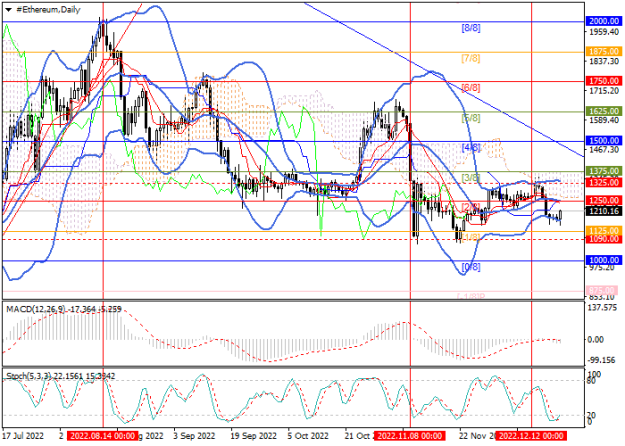
Task: Select the 1467.30 price axis value
Action: click(603, 149)
